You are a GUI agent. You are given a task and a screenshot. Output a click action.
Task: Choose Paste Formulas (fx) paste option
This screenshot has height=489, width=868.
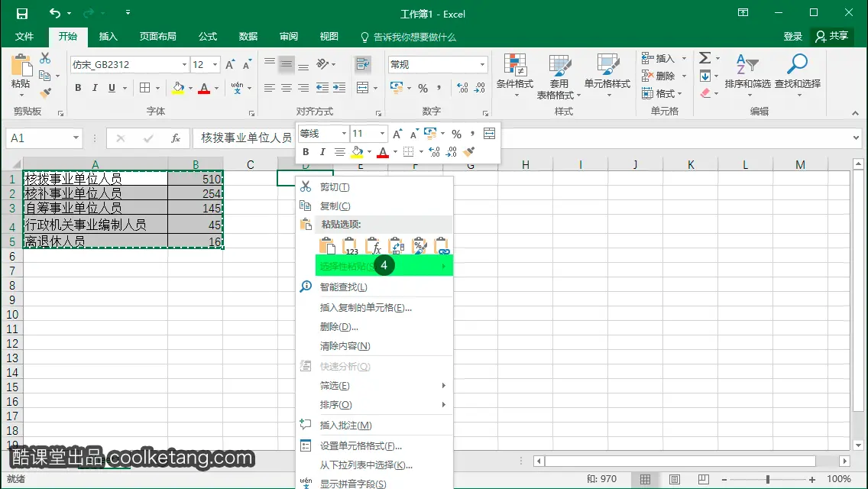[x=374, y=246]
